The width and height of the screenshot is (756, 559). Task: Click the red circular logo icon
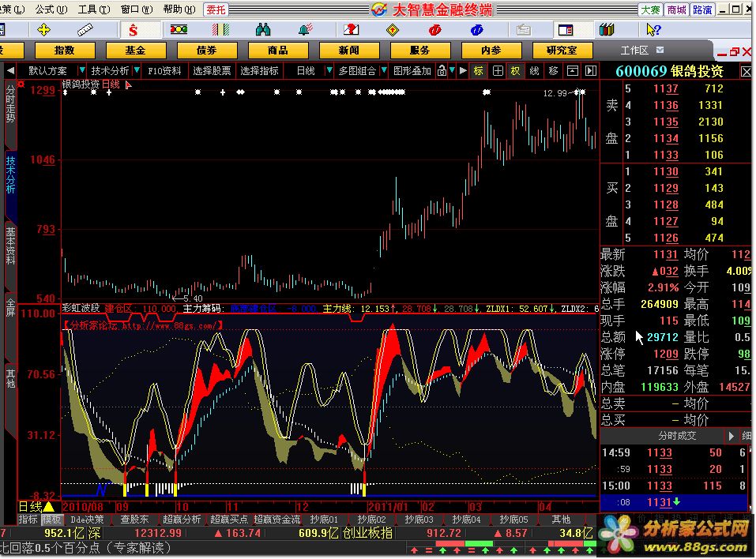[434, 30]
